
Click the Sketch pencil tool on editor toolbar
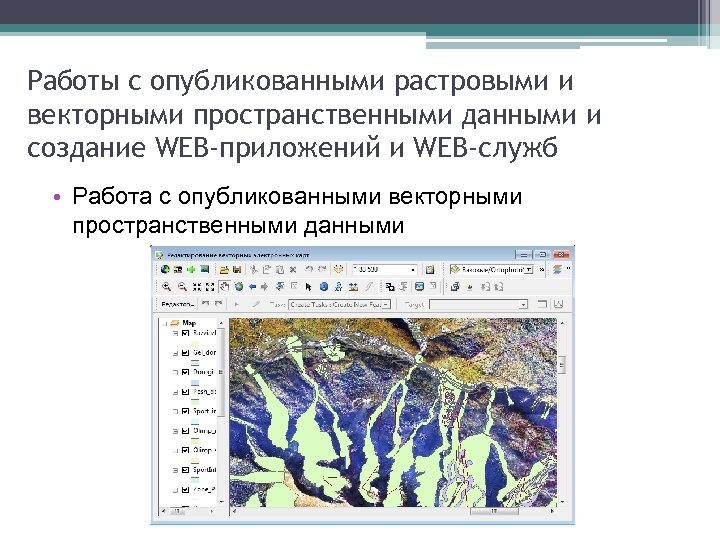coord(256,304)
